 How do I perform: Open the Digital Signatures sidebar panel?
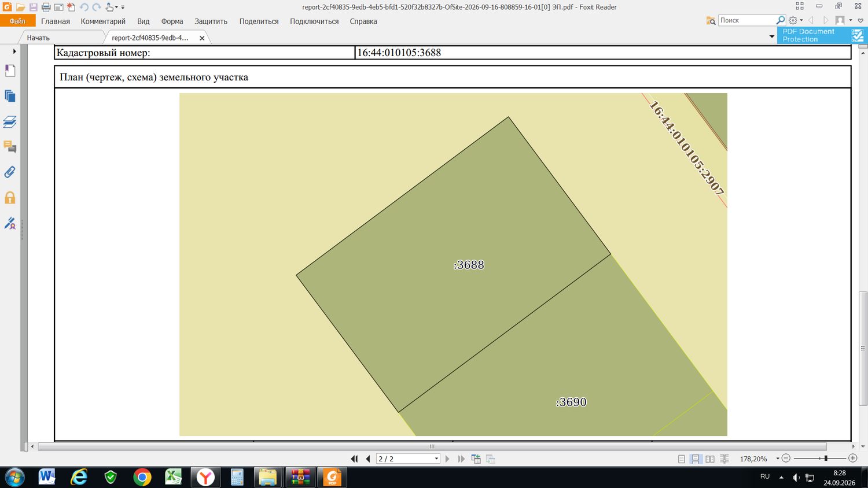click(x=10, y=223)
